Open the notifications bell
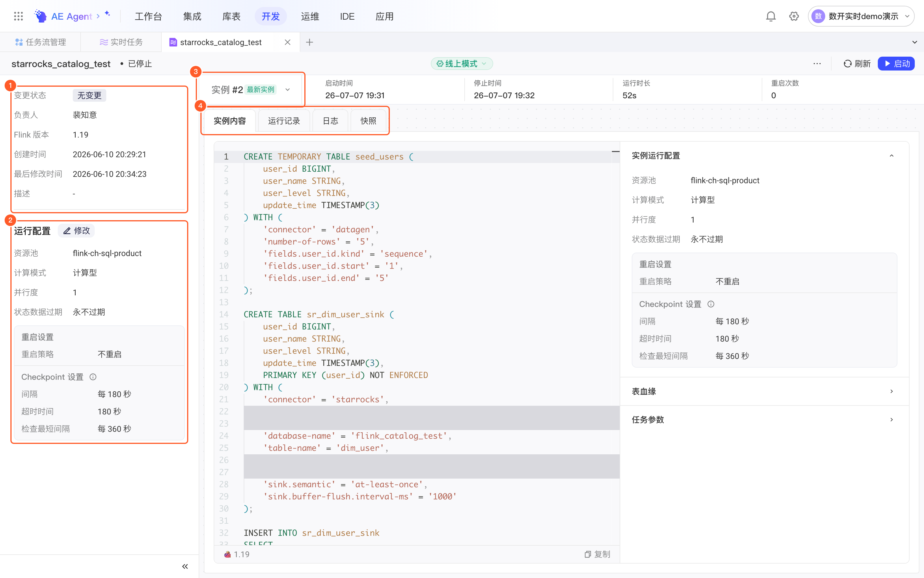This screenshot has width=924, height=578. [x=771, y=16]
